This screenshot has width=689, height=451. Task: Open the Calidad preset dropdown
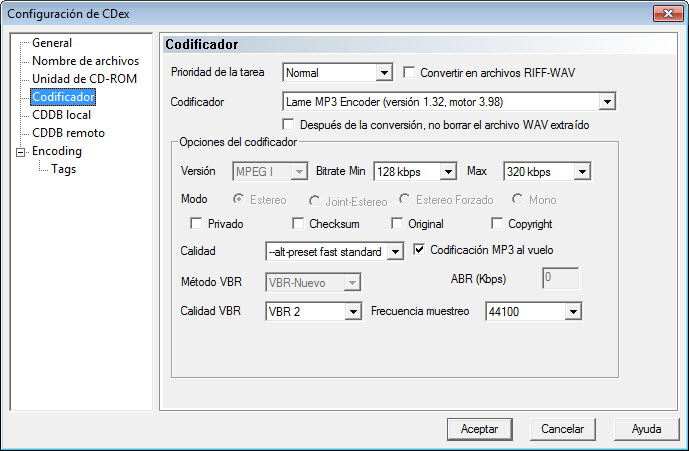[x=395, y=252]
